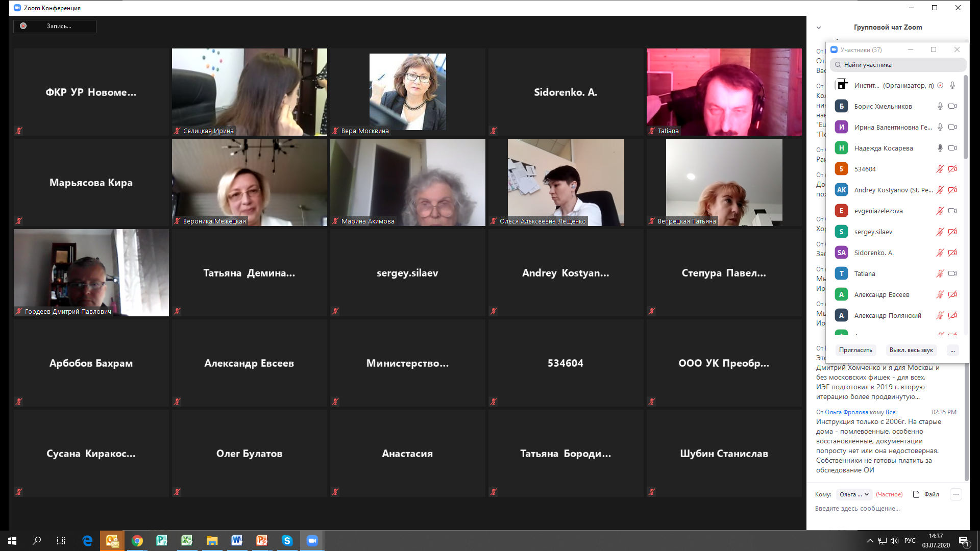Click organizer microphone icon in participants list

[952, 85]
